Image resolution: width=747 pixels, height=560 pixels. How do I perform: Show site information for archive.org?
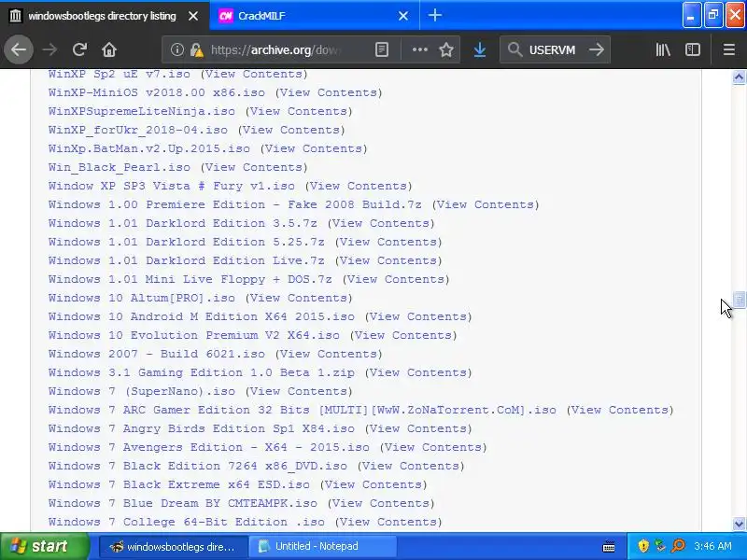pyautogui.click(x=177, y=49)
